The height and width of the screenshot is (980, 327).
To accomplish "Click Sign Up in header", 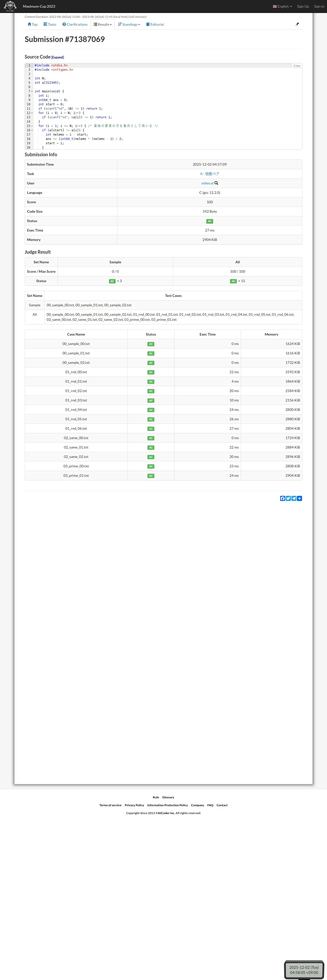I will (x=303, y=6).
